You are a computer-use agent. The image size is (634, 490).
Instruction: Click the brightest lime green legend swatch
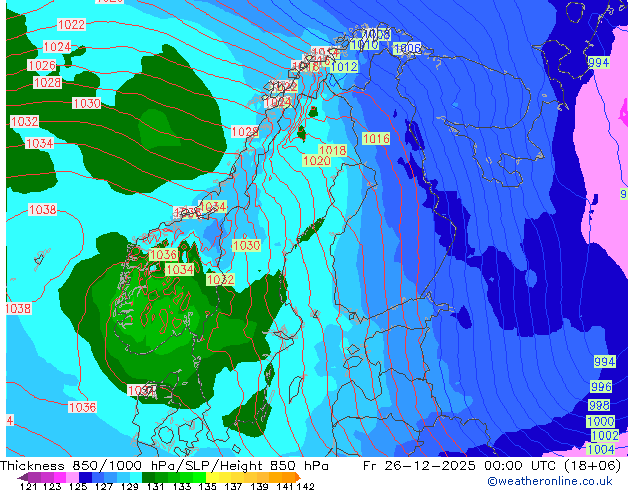coord(199,477)
